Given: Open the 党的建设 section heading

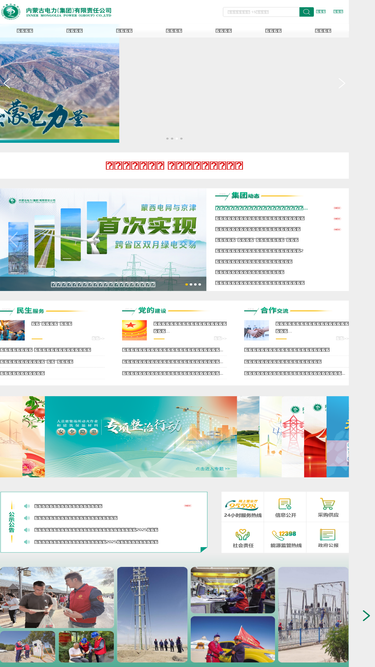Looking at the screenshot, I should click(x=152, y=311).
